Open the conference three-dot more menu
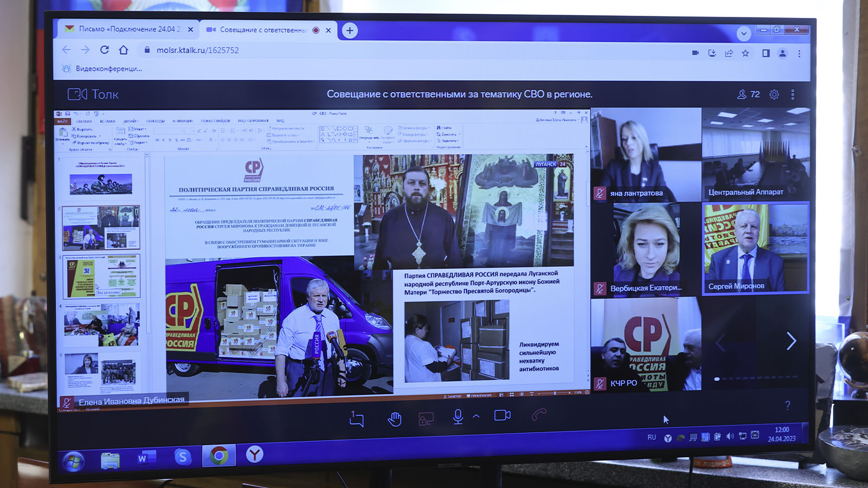Viewport: 868px width, 488px height. 793,94
